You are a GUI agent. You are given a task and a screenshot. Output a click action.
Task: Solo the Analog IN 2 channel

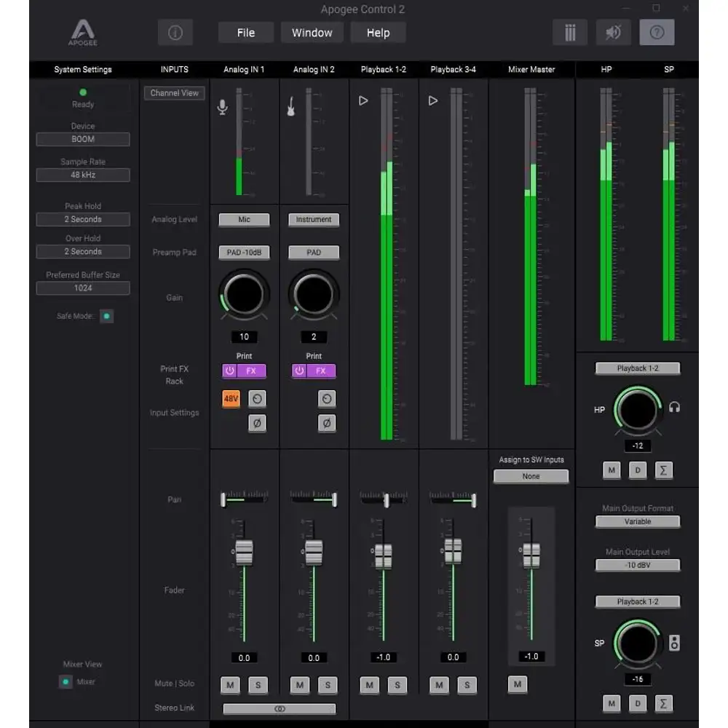click(328, 685)
